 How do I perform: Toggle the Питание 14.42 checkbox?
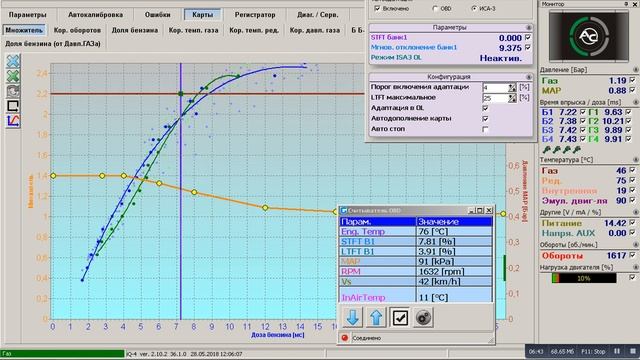[632, 223]
